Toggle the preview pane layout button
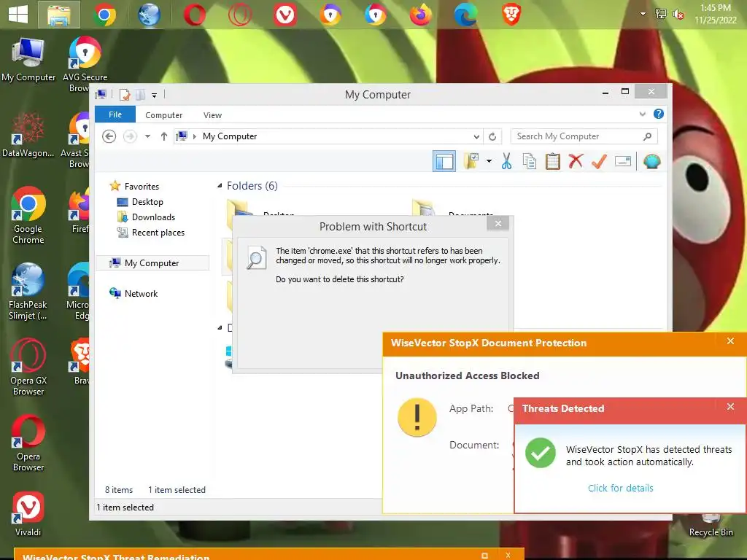 click(x=444, y=161)
